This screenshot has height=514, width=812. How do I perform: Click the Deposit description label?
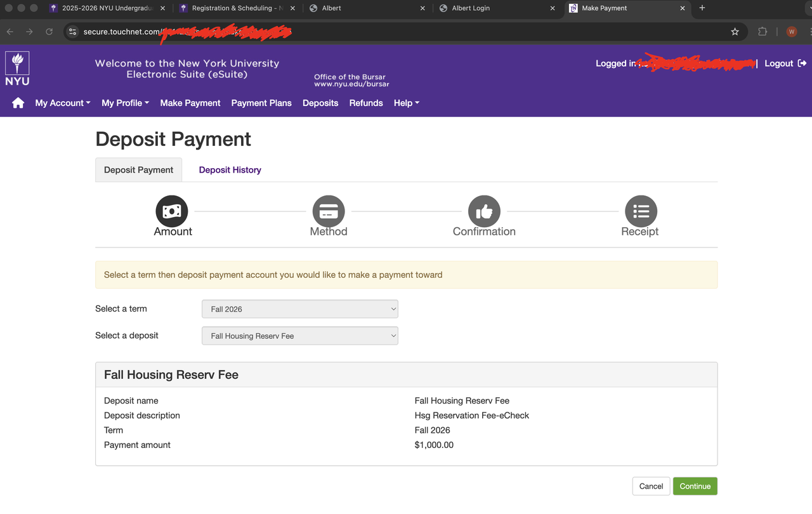click(142, 416)
